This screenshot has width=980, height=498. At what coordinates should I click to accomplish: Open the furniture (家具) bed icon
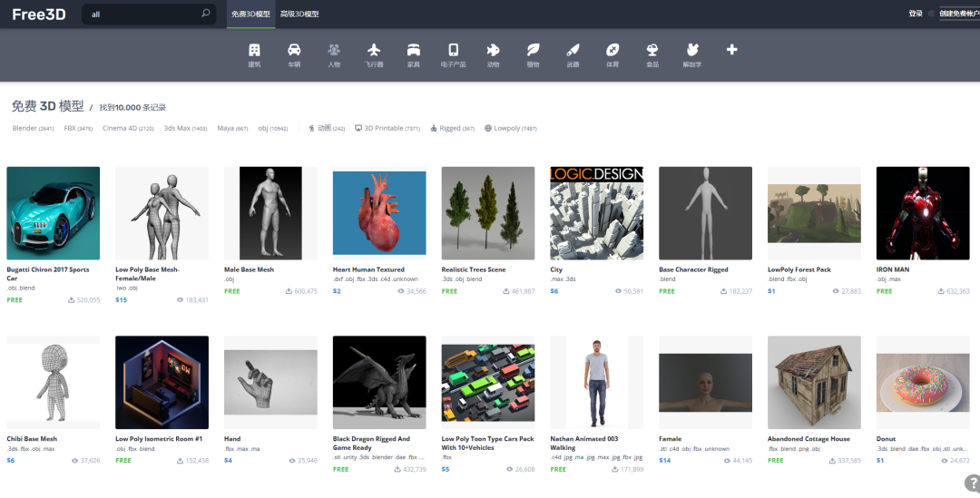tap(413, 50)
